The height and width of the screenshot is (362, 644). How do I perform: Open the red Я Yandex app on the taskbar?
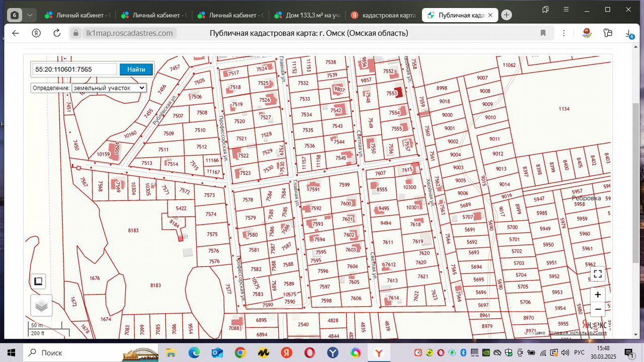pyautogui.click(x=287, y=352)
